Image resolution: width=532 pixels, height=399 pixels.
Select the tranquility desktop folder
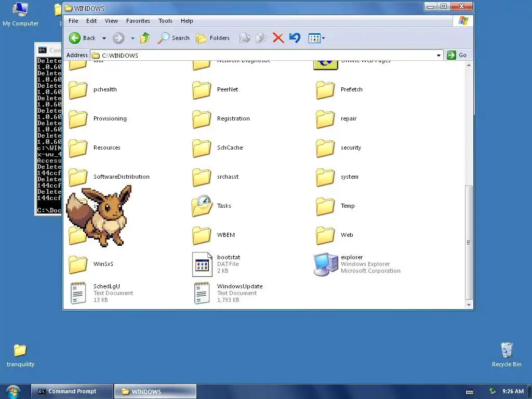coord(20,350)
